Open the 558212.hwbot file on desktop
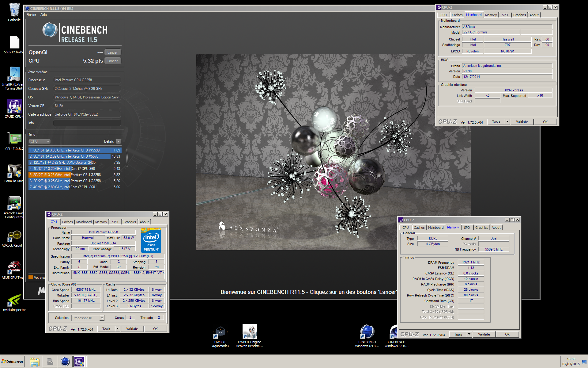 [x=14, y=45]
